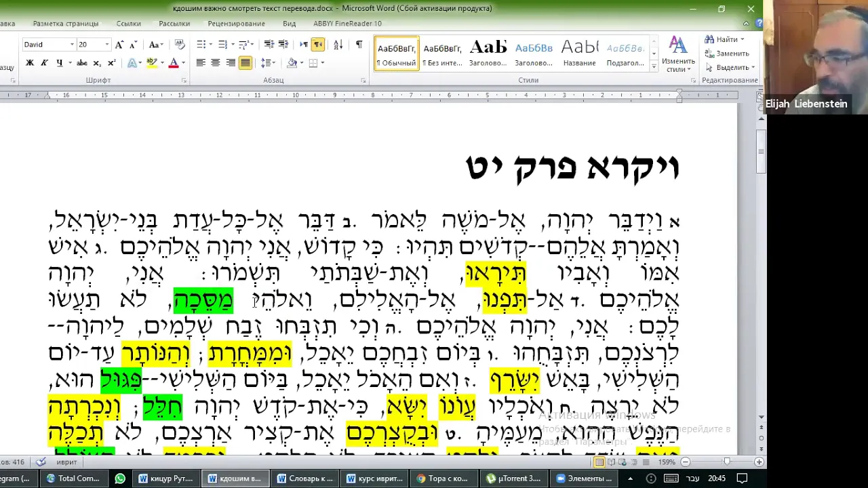
Task: Open Шрифт dialog launcher
Action: 184,81
